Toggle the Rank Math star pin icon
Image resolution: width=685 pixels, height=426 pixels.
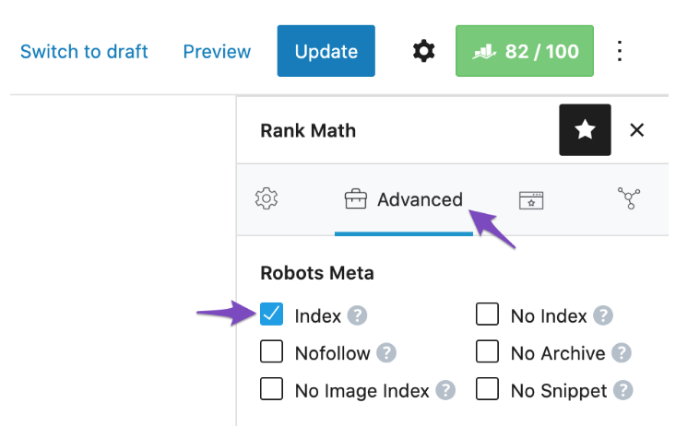point(585,130)
